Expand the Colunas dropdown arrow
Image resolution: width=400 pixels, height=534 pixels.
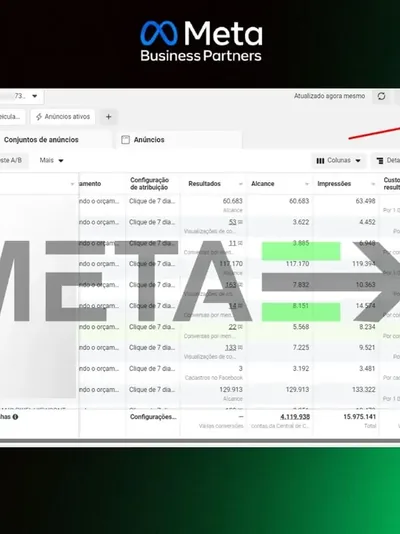pos(358,161)
